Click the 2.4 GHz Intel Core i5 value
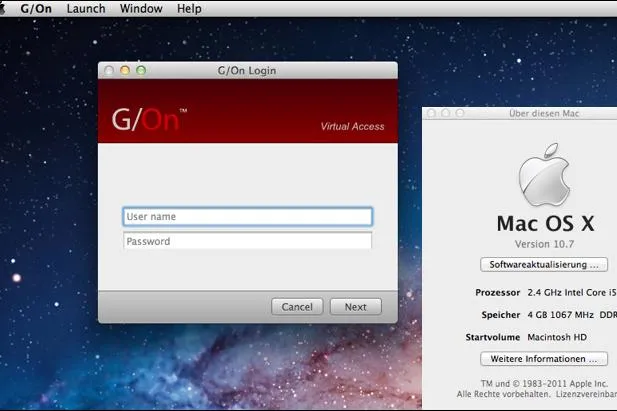 572,293
